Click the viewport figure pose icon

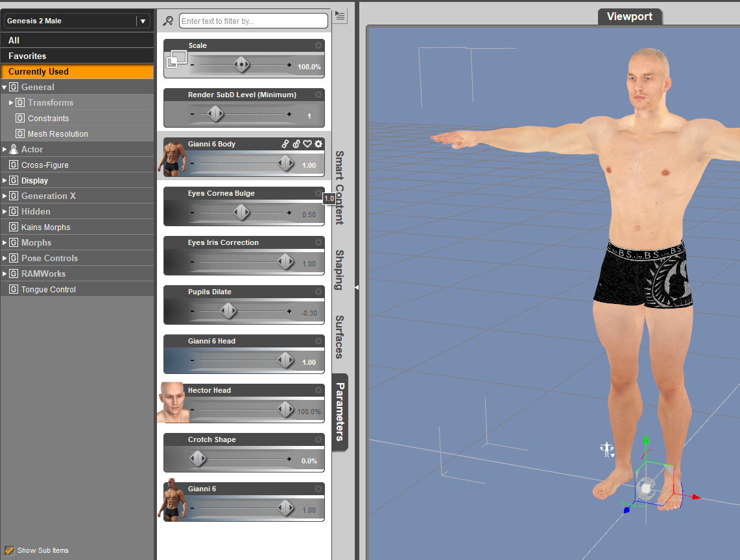pos(607,450)
